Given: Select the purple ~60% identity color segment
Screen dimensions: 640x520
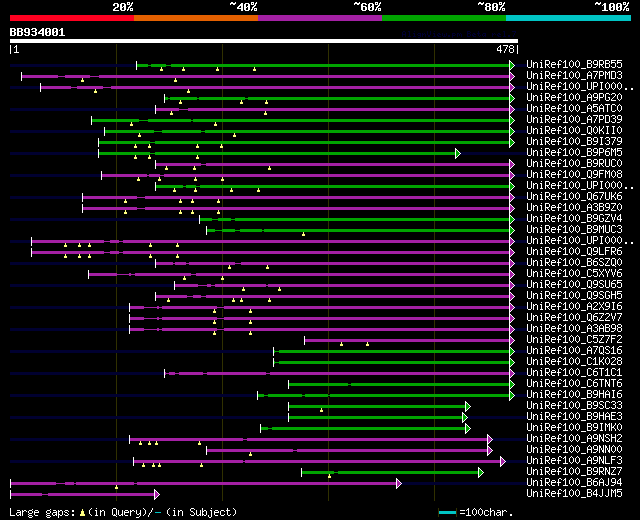Looking at the screenshot, I should coord(320,18).
